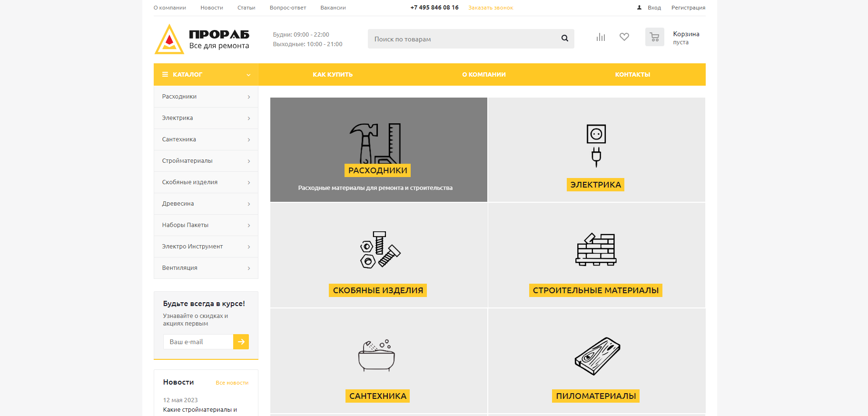Image resolution: width=868 pixels, height=416 pixels.
Task: Click the search magnifier icon
Action: pyautogui.click(x=565, y=39)
